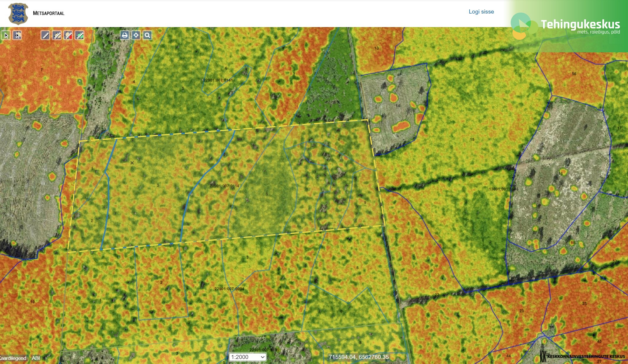The width and height of the screenshot is (628, 364).
Task: Click the X marker in the selected parcel
Action: (x=132, y=163)
